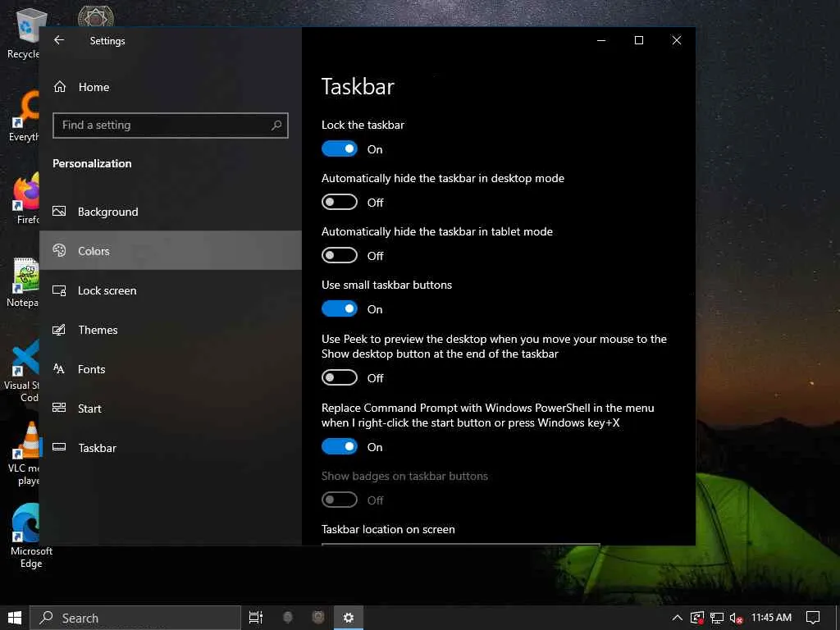The height and width of the screenshot is (630, 840).
Task: Show hidden system tray icons
Action: [677, 618]
